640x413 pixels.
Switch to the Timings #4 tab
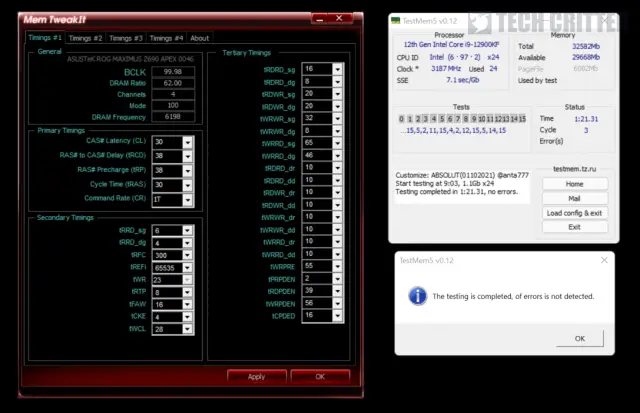[x=166, y=38]
